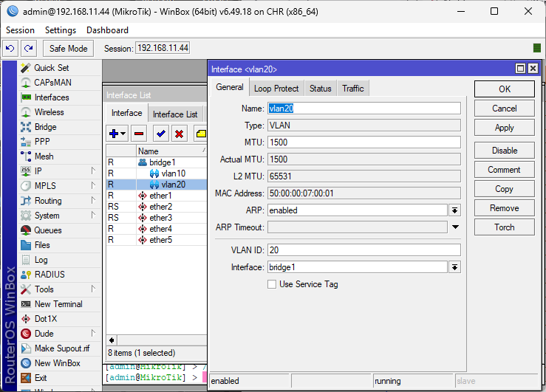The image size is (546, 392).
Task: Click the Torch button
Action: click(504, 227)
